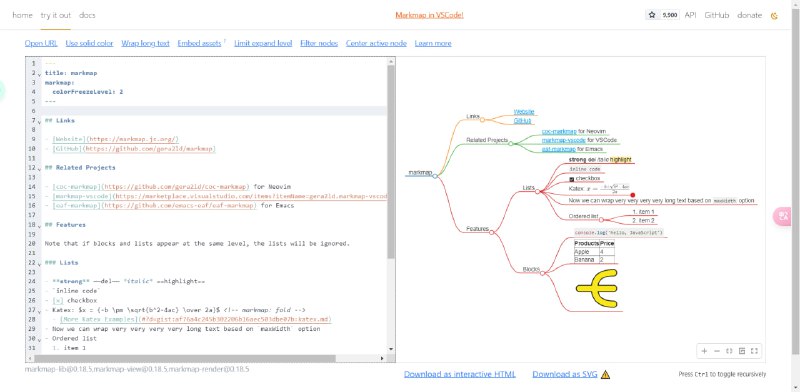
Task: Toggle Use solid color option
Action: click(89, 43)
